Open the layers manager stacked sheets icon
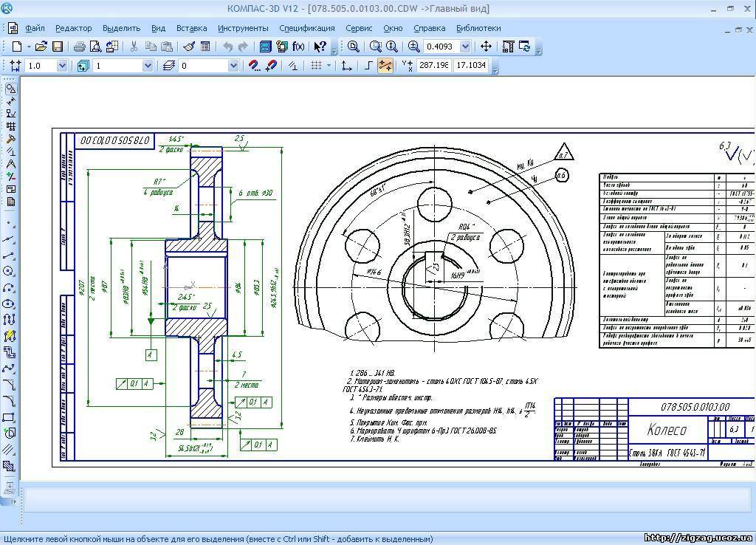This screenshot has height=545, width=756. [x=168, y=65]
